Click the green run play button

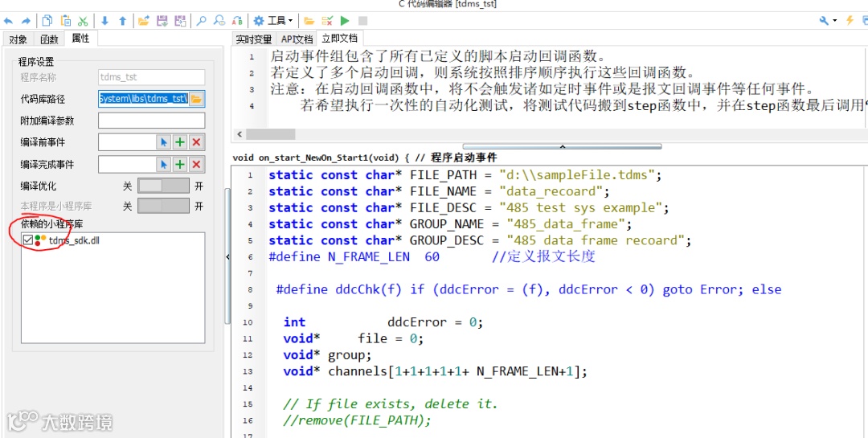(x=345, y=21)
